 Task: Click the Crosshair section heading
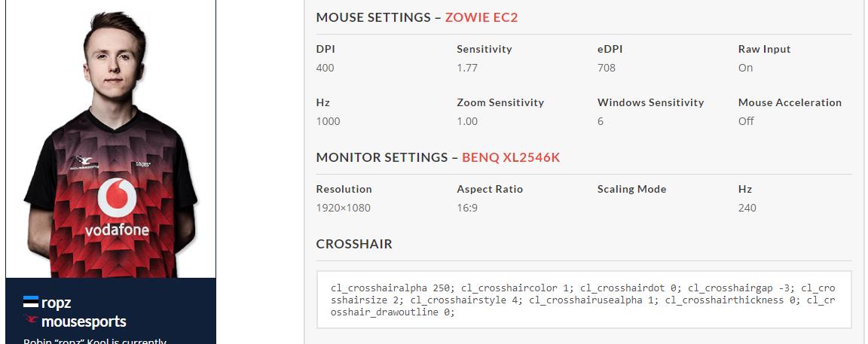point(354,244)
